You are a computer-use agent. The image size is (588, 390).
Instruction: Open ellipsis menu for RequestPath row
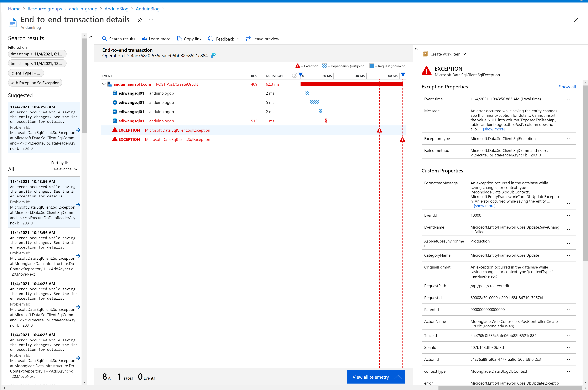(x=569, y=286)
